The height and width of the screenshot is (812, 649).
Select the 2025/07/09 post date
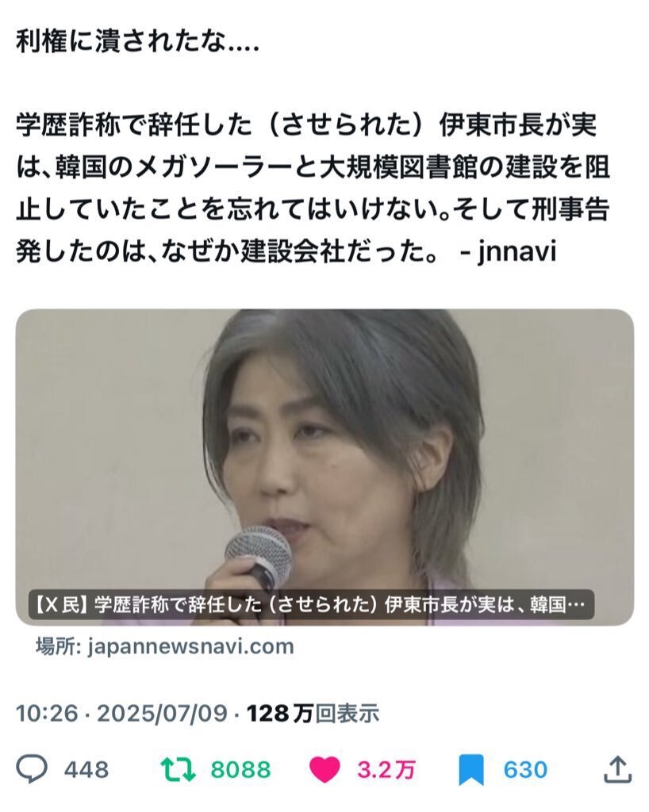coord(162,713)
